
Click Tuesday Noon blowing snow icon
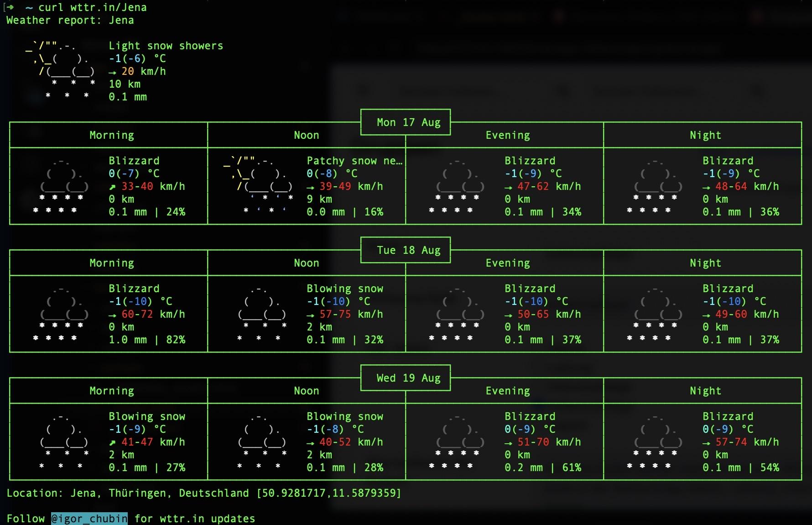[x=262, y=314]
